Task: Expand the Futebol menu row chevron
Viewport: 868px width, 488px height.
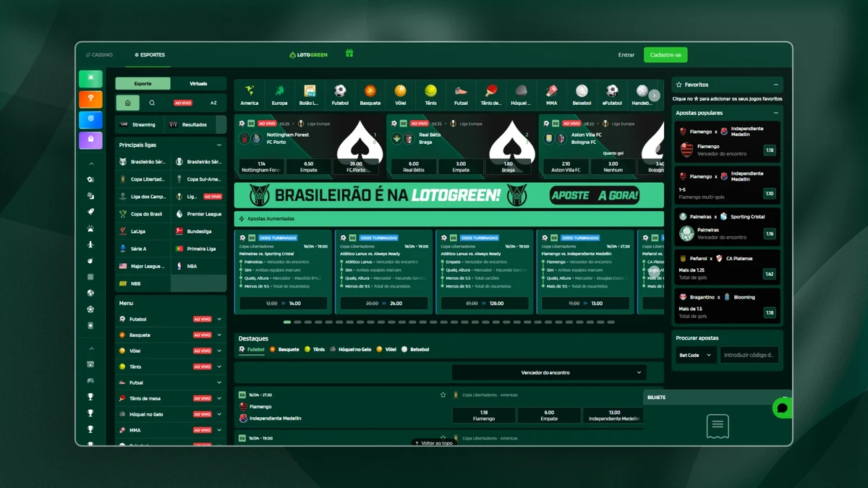Action: point(219,319)
